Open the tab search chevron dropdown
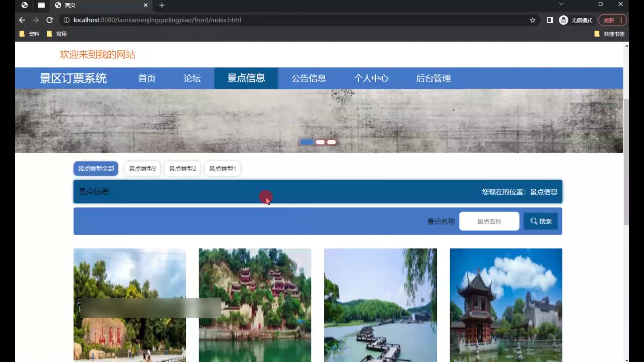644x362 pixels. pyautogui.click(x=561, y=4)
